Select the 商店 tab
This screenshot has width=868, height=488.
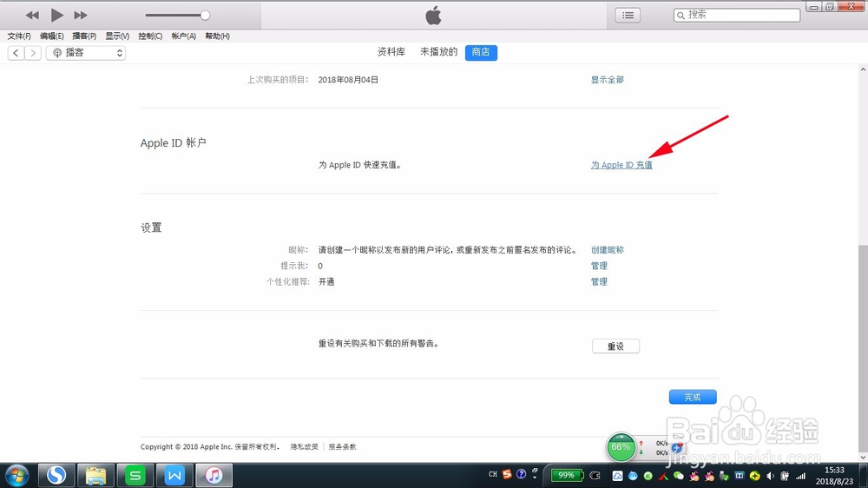(481, 53)
